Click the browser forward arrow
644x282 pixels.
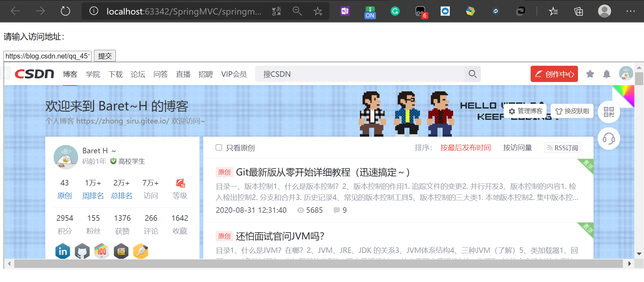pos(40,11)
